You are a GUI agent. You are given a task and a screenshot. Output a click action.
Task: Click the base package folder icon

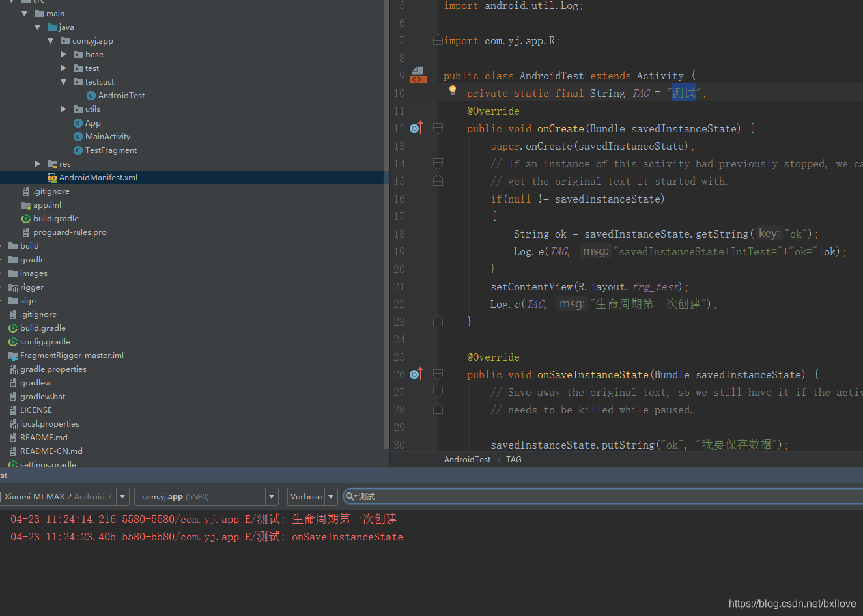[78, 54]
